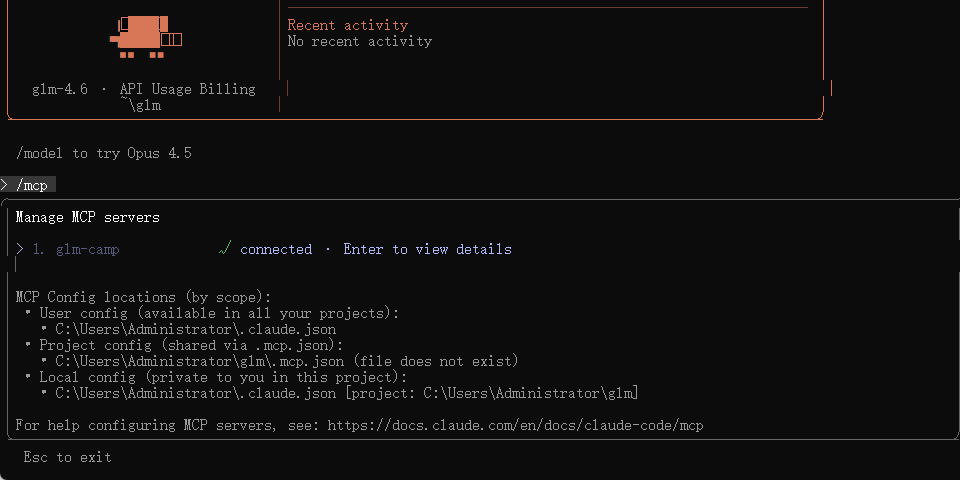Click the /model to try Opus 4.5 tip

pos(103,153)
